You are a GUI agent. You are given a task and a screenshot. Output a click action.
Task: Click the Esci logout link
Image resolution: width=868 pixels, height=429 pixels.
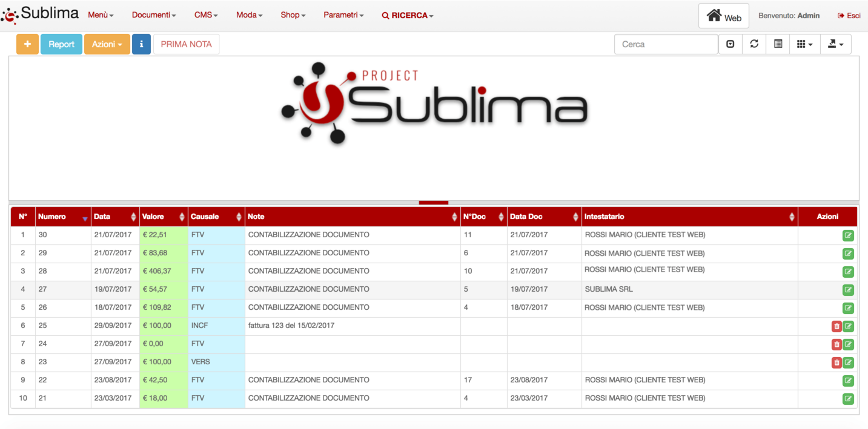click(849, 16)
